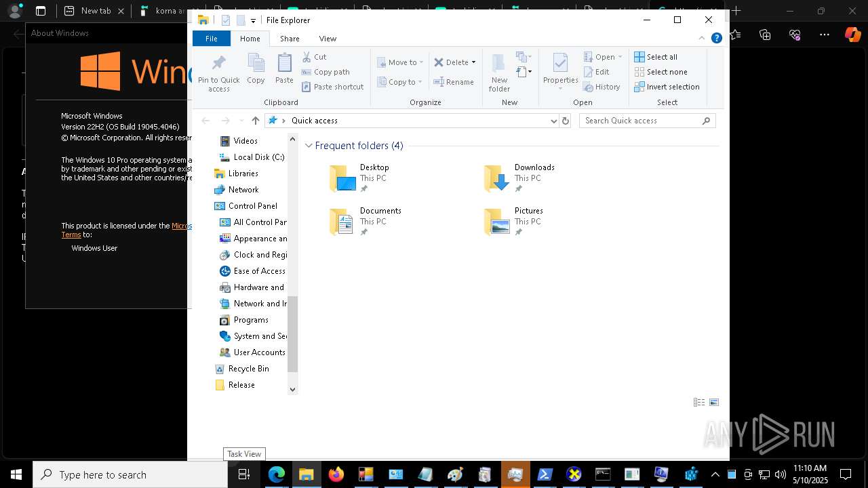Switch to Large icons view layout icon
Screen dimensions: 868x488
click(714, 403)
